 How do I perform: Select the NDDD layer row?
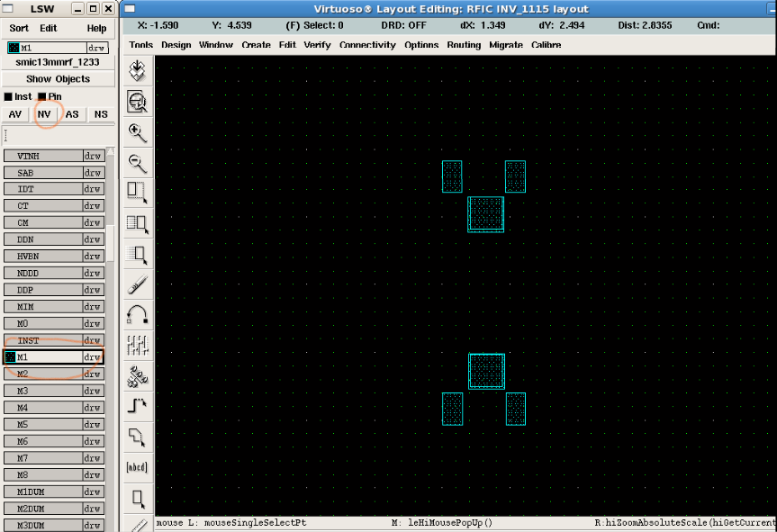coord(54,273)
